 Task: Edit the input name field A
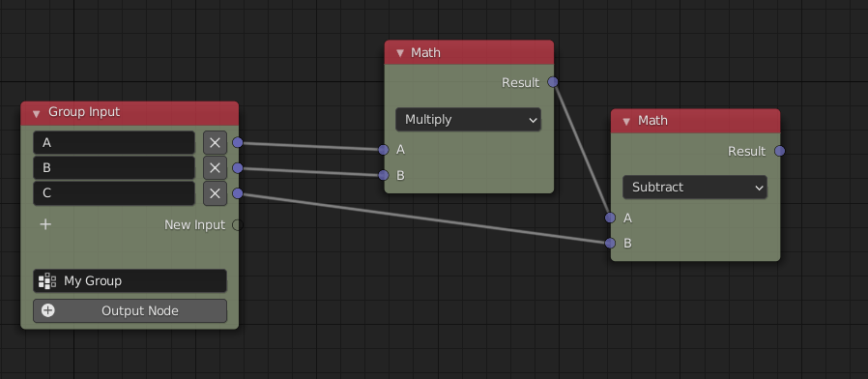(x=114, y=143)
